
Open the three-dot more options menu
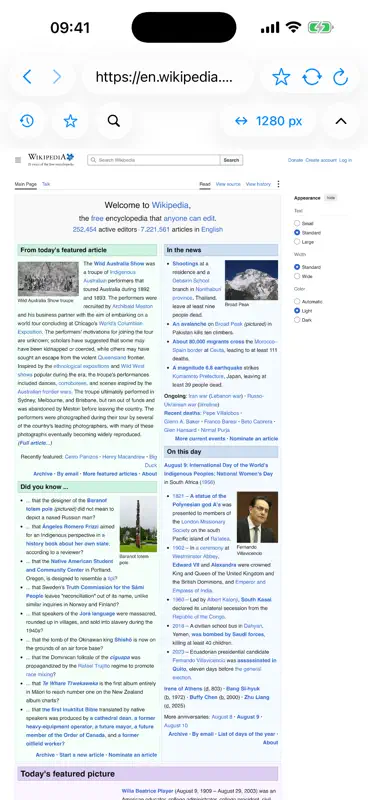[x=278, y=184]
